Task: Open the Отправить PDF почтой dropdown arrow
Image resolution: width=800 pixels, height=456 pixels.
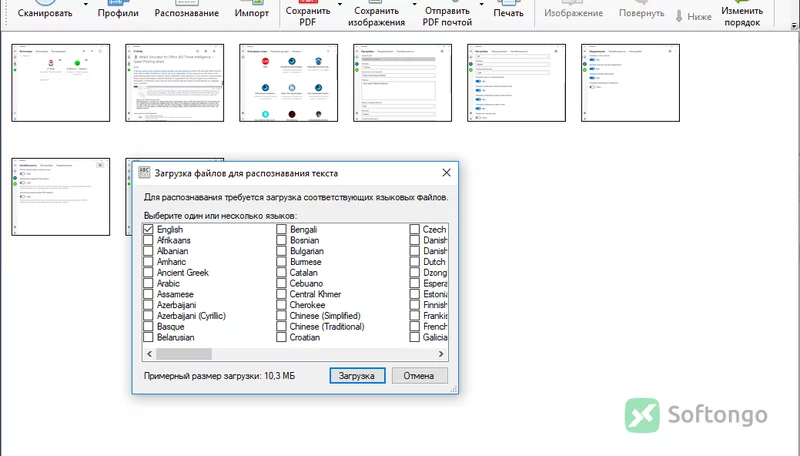Action: (482, 5)
